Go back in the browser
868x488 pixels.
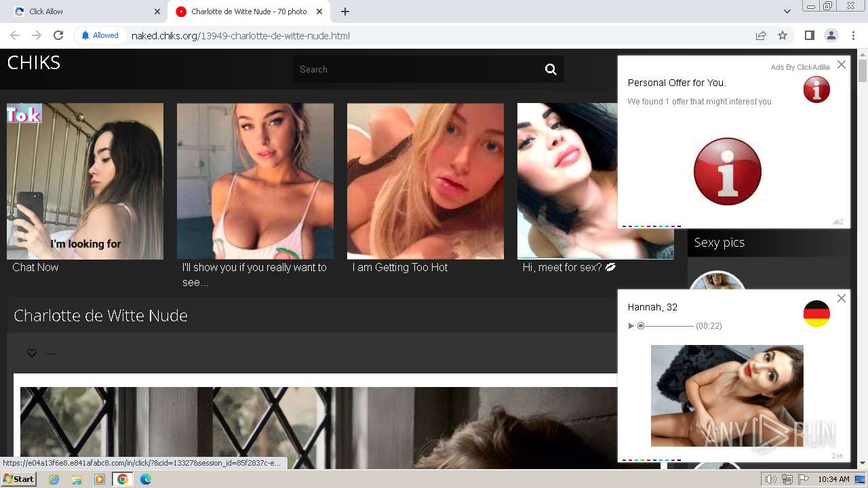pyautogui.click(x=15, y=35)
